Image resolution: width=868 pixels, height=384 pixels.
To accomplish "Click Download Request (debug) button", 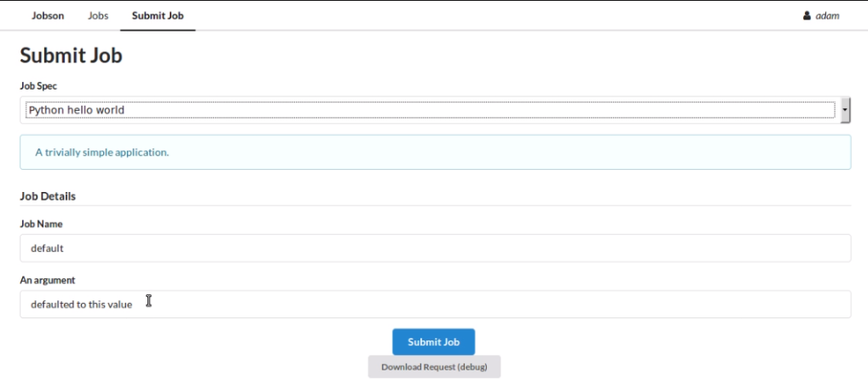I will 434,367.
